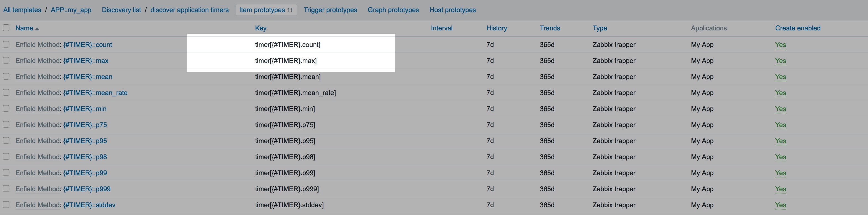Image resolution: width=868 pixels, height=215 pixels.
Task: Select key text timer[{#TIMER}.count]
Action: 288,44
